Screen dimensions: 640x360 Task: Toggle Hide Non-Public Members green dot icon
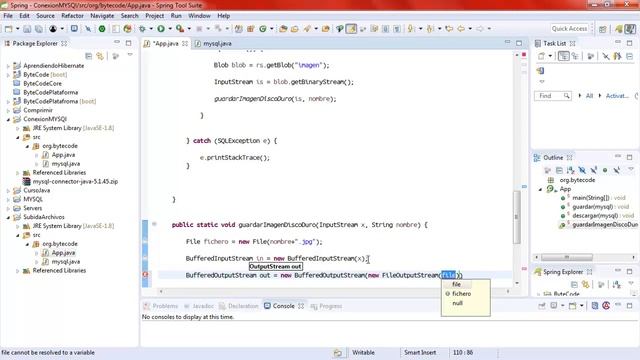click(605, 170)
